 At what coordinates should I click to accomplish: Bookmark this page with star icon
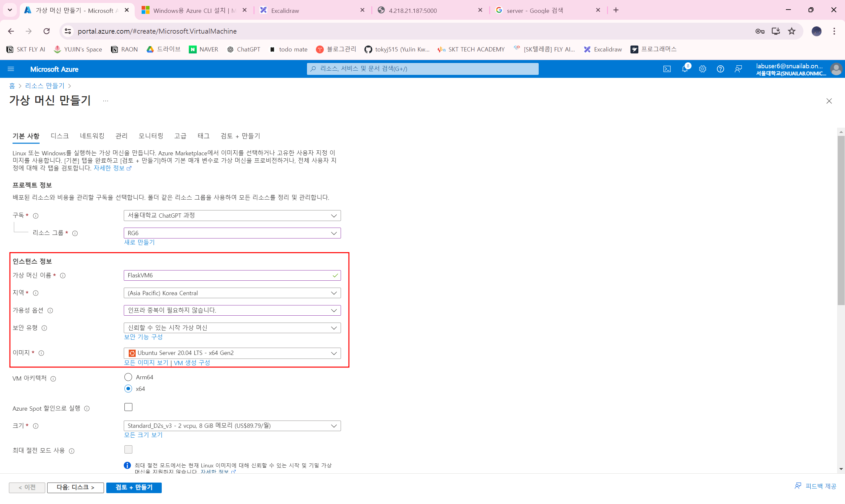(x=792, y=31)
